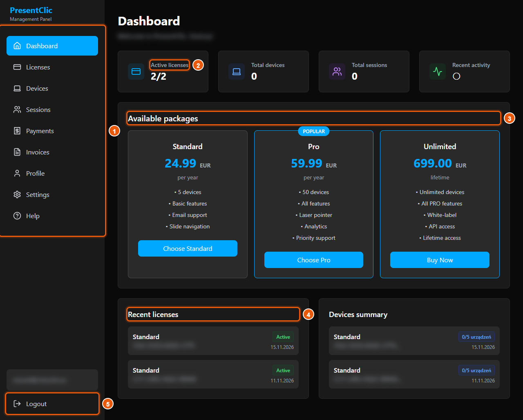Image resolution: width=523 pixels, height=420 pixels.
Task: Click the "Management Panel" subtitle
Action: [x=31, y=19]
